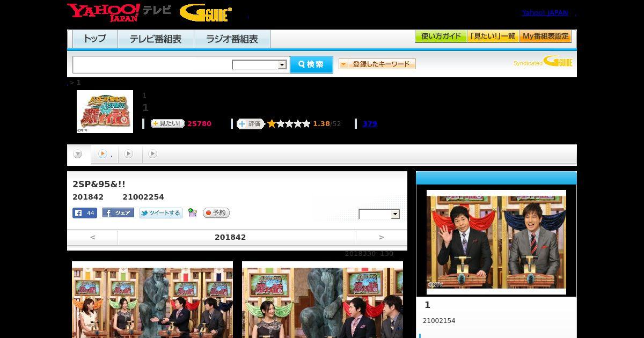This screenshot has width=644, height=338.
Task: Click the 評価 rating button
Action: (x=251, y=124)
